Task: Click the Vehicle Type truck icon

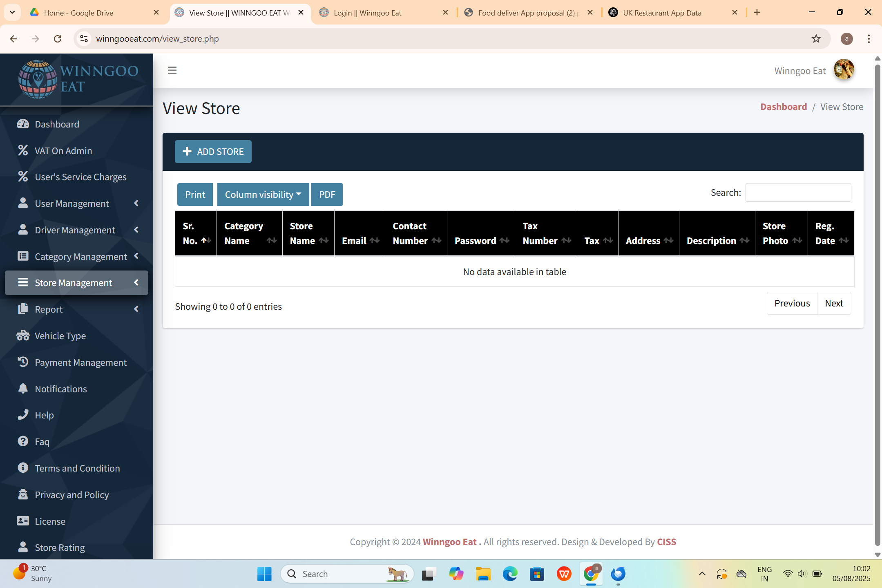Action: point(23,336)
